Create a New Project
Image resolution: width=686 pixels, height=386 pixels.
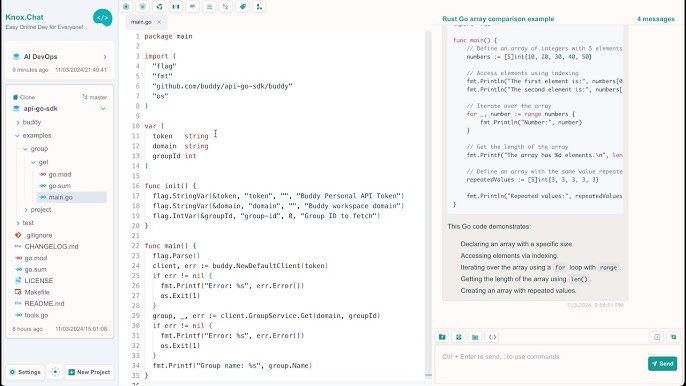tap(89, 372)
